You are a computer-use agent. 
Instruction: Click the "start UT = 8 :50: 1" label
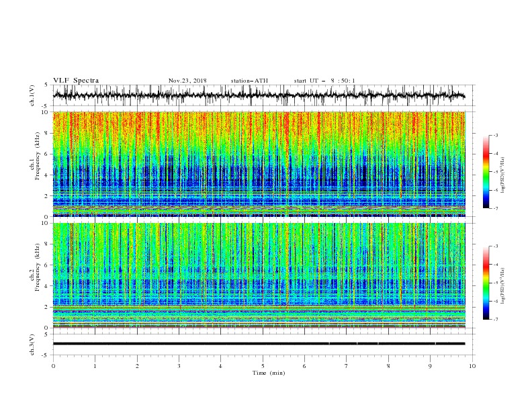[324, 81]
